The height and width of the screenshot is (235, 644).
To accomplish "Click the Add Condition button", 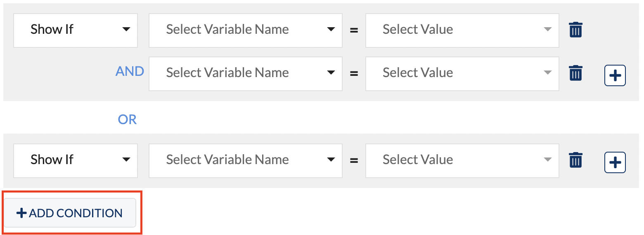I will [x=70, y=213].
